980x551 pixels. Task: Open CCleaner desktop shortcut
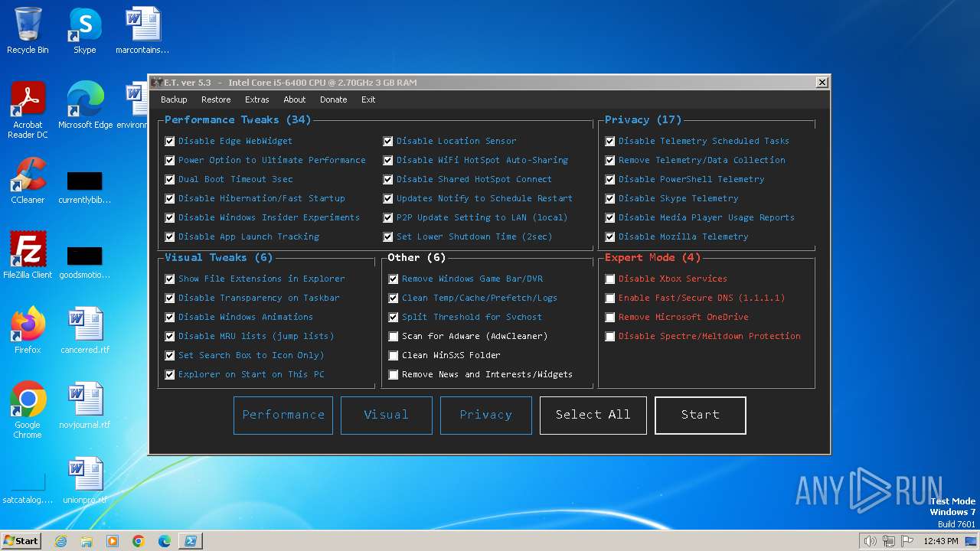(x=28, y=180)
